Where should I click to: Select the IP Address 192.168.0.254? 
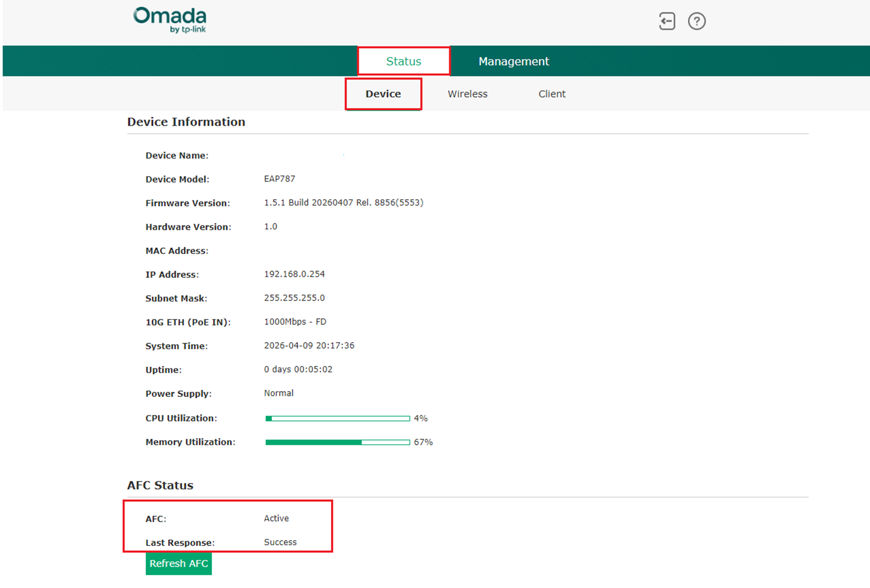click(294, 274)
